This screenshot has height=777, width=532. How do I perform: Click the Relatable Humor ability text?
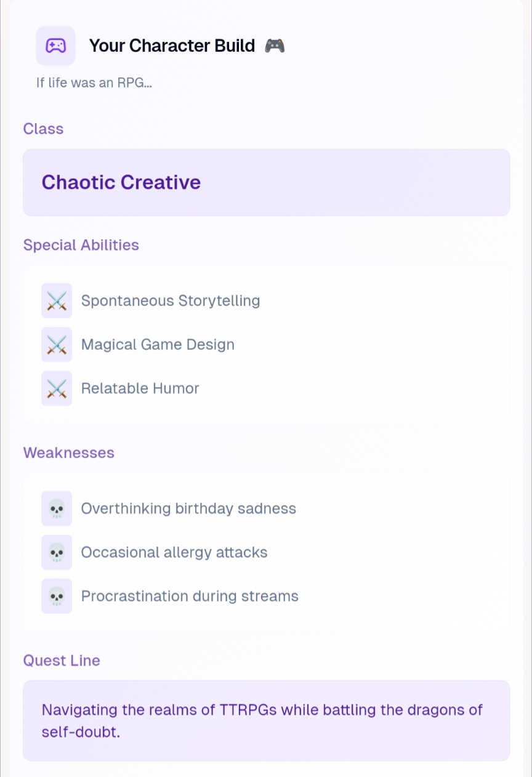[x=140, y=388]
